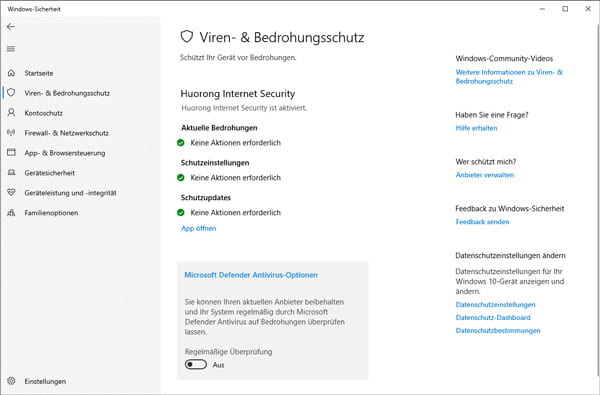Click the Startseite home icon
The width and height of the screenshot is (600, 395).
point(11,73)
